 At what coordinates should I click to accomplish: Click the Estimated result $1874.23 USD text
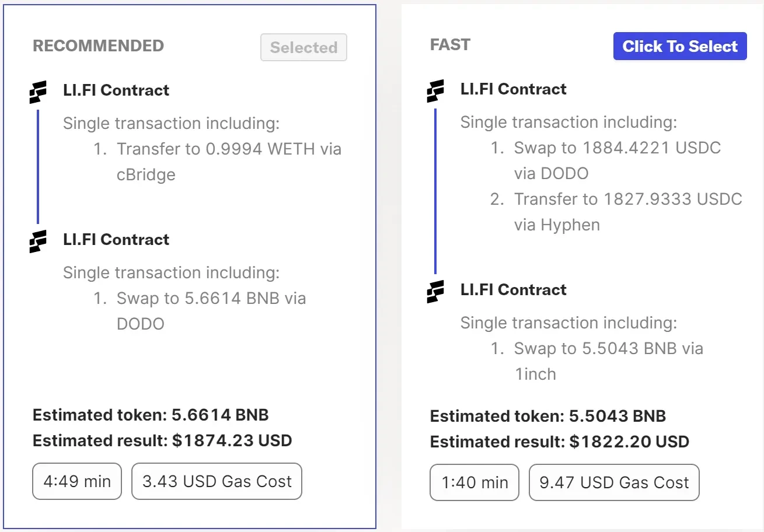point(162,440)
